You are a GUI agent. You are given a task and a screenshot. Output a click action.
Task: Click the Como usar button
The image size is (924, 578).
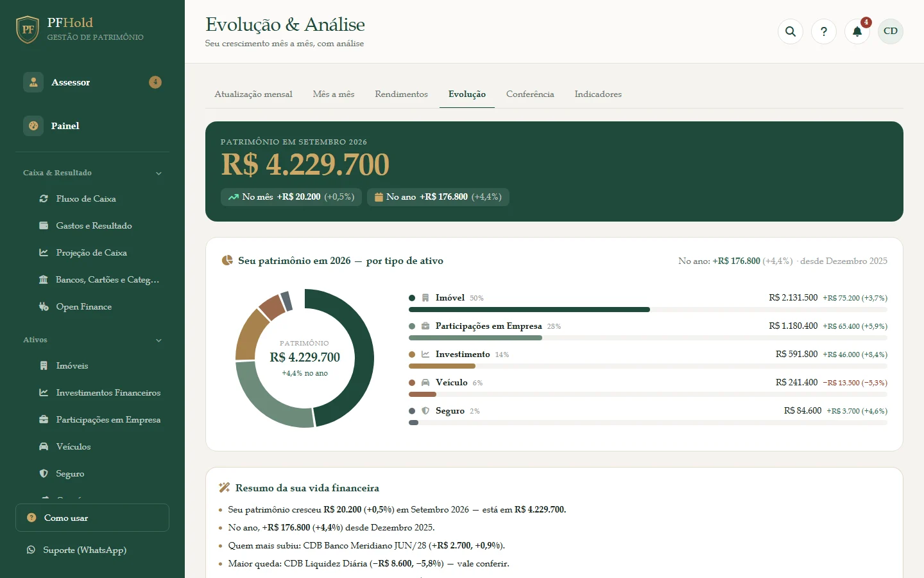click(92, 518)
